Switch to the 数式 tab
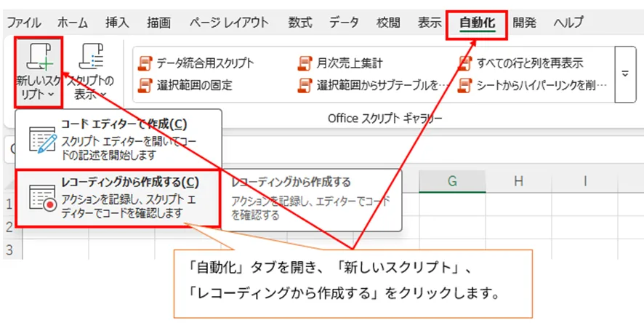The width and height of the screenshot is (644, 323). [299, 23]
